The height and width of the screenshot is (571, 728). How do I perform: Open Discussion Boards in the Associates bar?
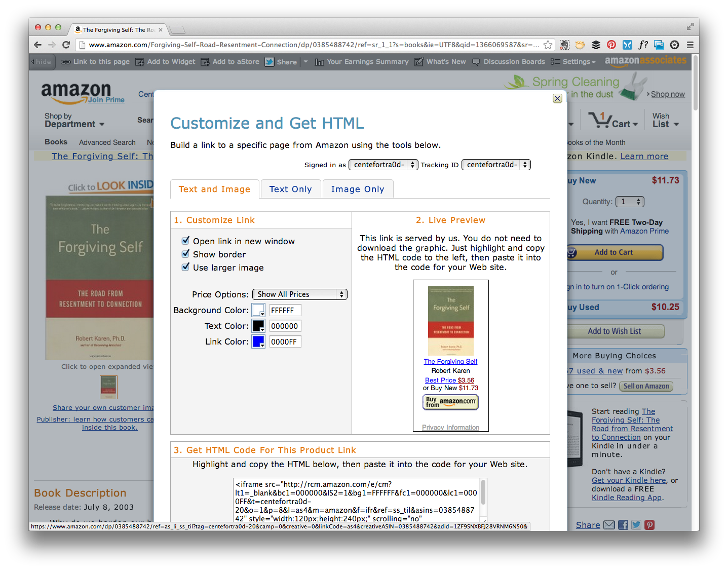point(509,62)
